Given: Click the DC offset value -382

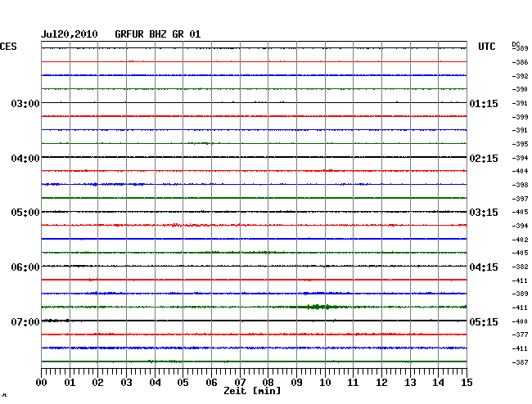Looking at the screenshot, I should click(520, 267).
